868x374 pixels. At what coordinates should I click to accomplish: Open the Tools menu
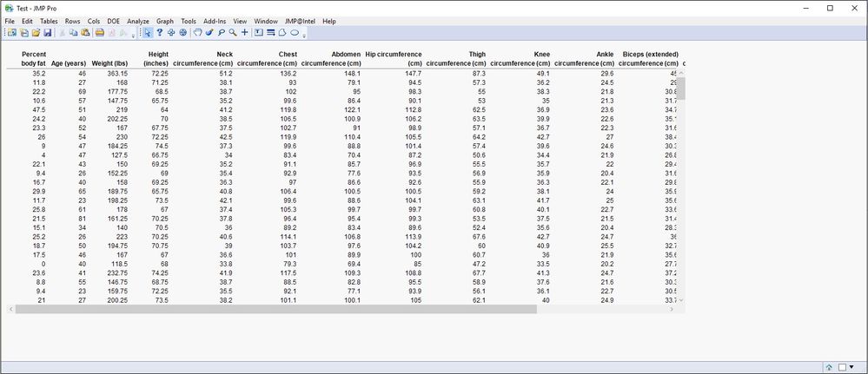[189, 21]
